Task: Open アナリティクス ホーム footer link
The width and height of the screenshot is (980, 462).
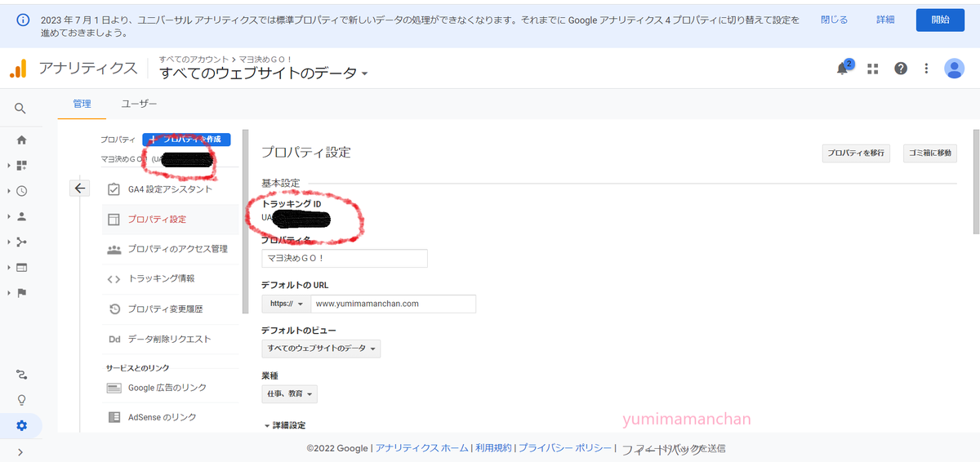Action: coord(422,448)
